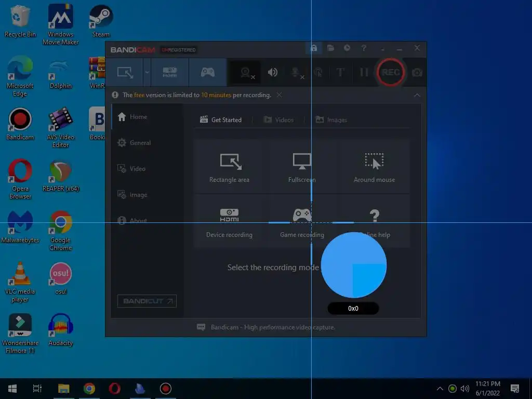Switch to HDMI device recording mode in toolbar
The width and height of the screenshot is (532, 399).
[170, 72]
